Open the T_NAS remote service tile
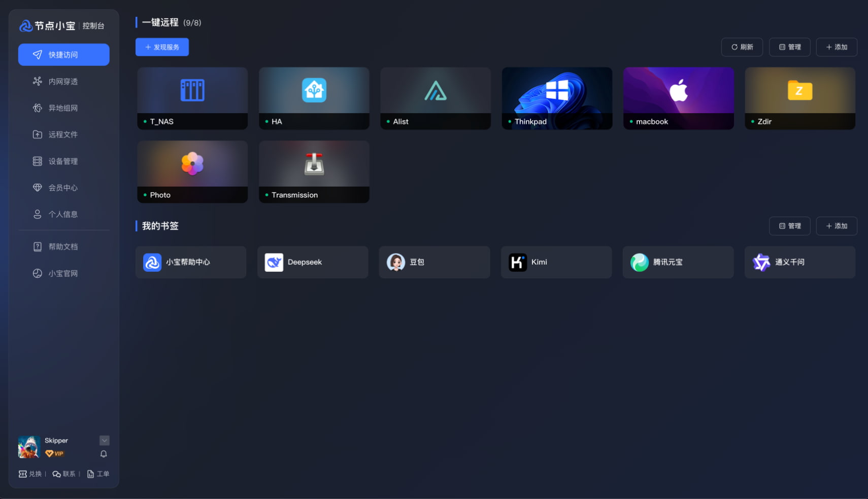868x499 pixels. tap(192, 98)
